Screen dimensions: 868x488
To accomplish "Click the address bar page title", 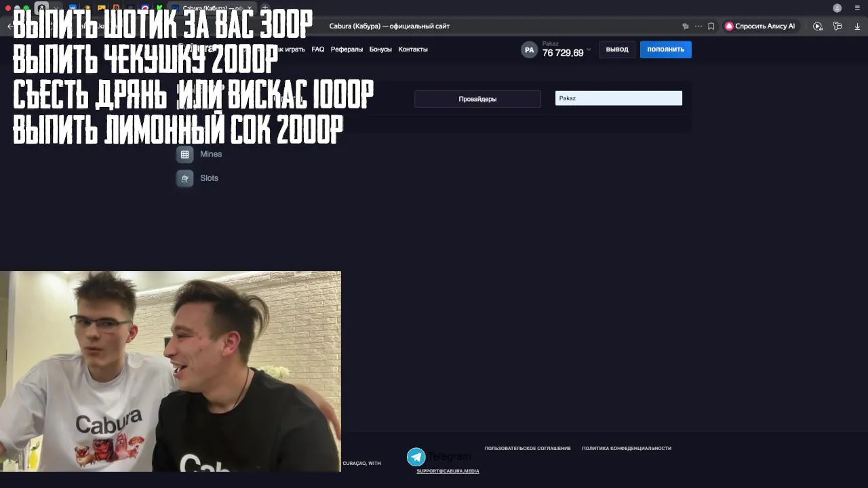I will click(389, 26).
